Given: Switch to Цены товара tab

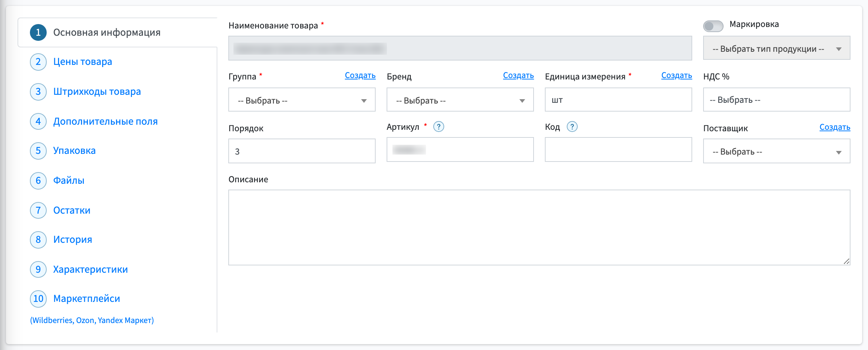Looking at the screenshot, I should tap(83, 62).
